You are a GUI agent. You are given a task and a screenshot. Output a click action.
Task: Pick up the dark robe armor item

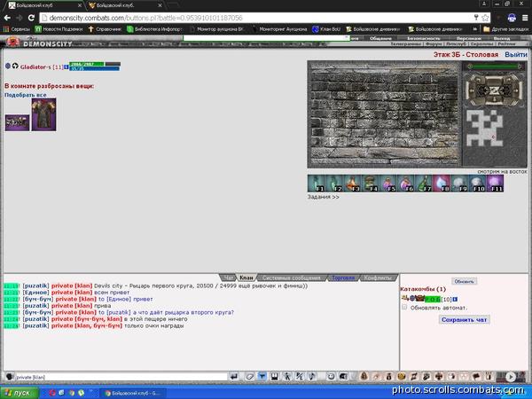43,114
